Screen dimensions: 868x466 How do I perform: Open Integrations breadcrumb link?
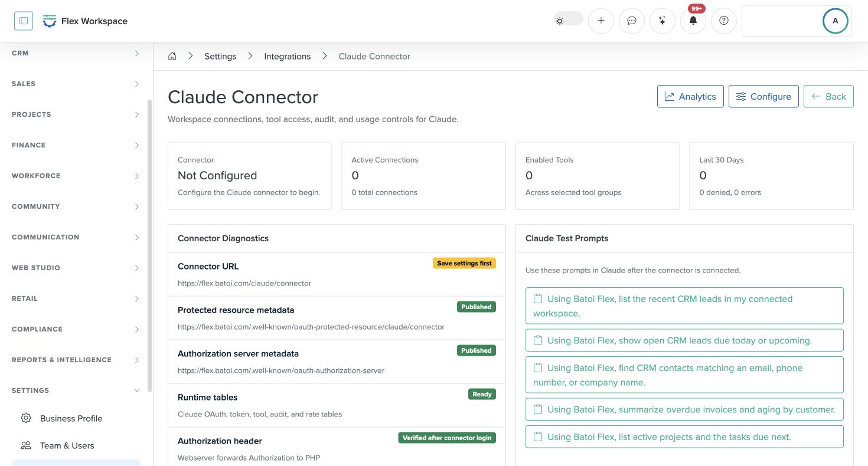point(287,56)
